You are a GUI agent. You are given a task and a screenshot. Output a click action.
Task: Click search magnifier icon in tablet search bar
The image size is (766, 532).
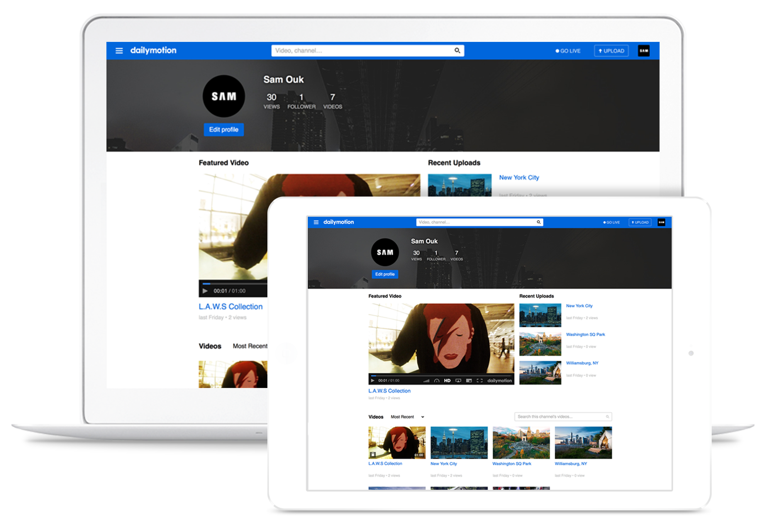538,222
